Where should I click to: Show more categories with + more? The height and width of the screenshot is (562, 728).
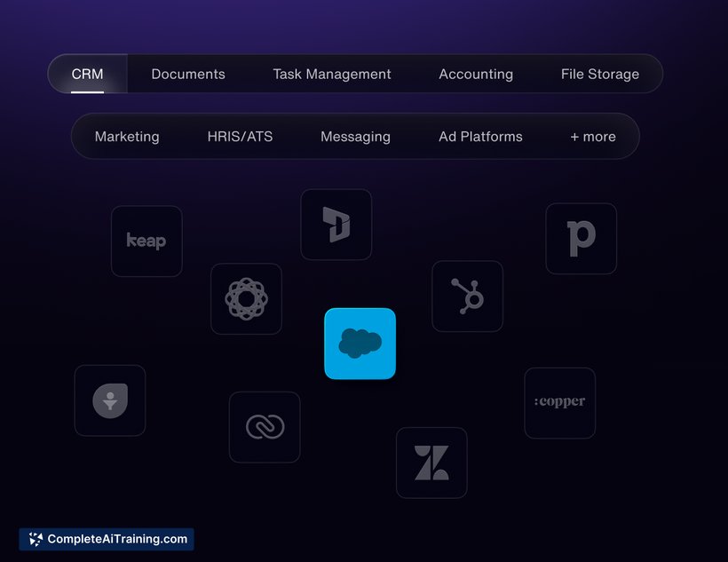[x=593, y=137]
